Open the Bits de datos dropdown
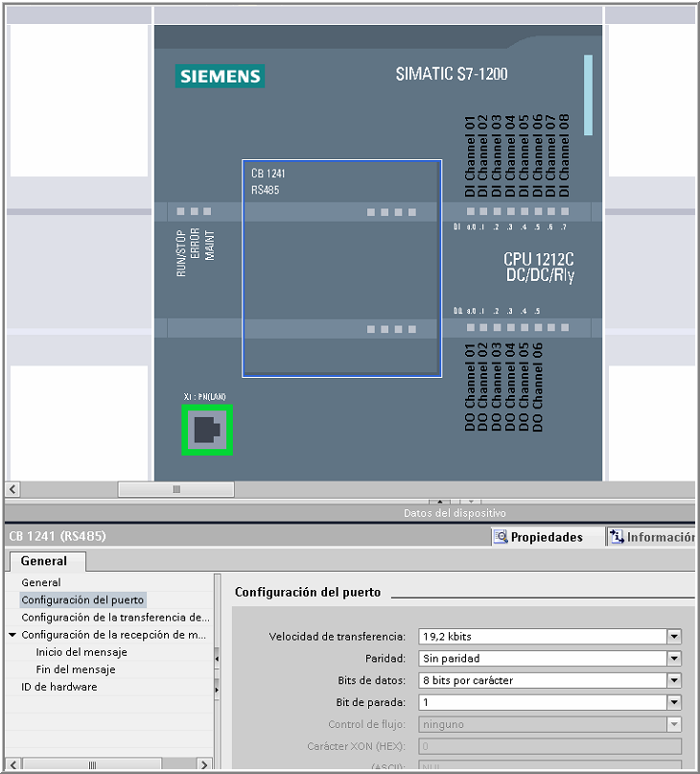Viewport: 700px width, 774px height. point(674,680)
